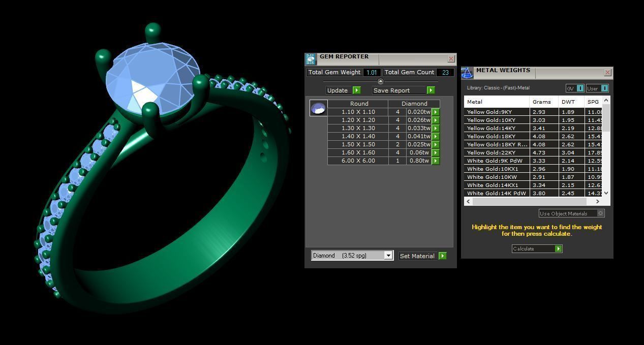The height and width of the screenshot is (345, 644).
Task: Select White Gold:10KW row
Action: pyautogui.click(x=533, y=177)
